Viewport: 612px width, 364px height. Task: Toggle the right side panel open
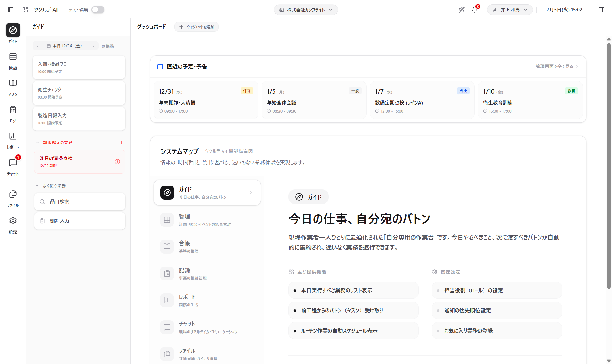pos(601,10)
